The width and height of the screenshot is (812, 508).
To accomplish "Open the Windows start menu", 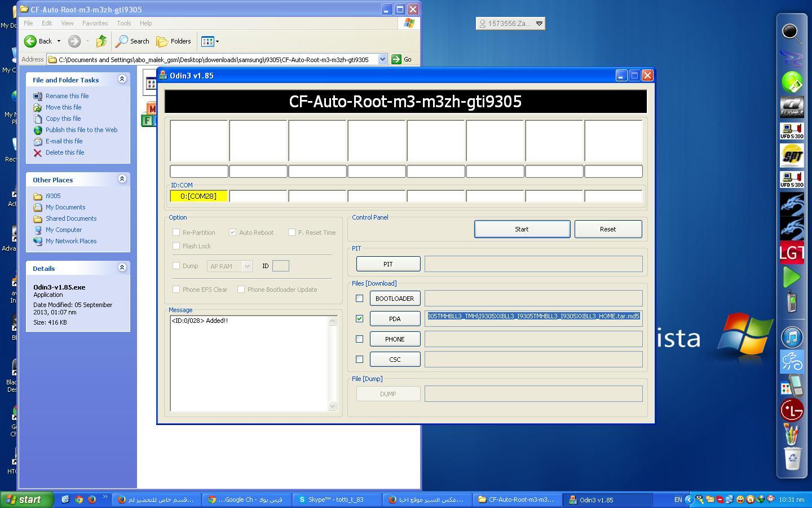I will pos(27,500).
